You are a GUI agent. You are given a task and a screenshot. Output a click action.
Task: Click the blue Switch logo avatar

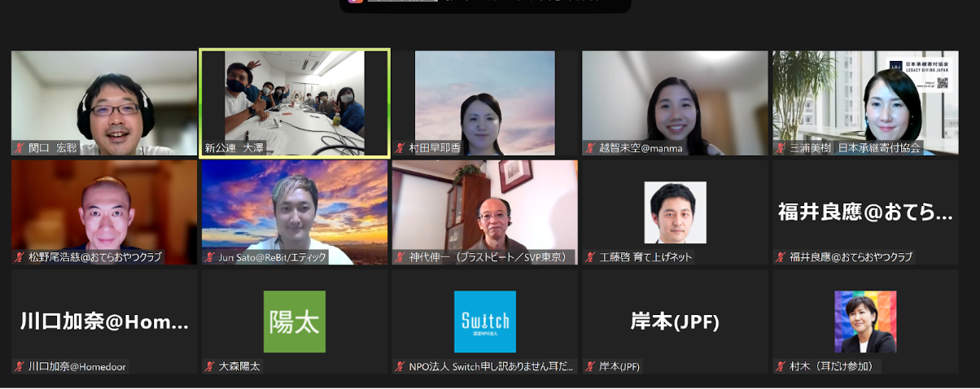pyautogui.click(x=485, y=321)
